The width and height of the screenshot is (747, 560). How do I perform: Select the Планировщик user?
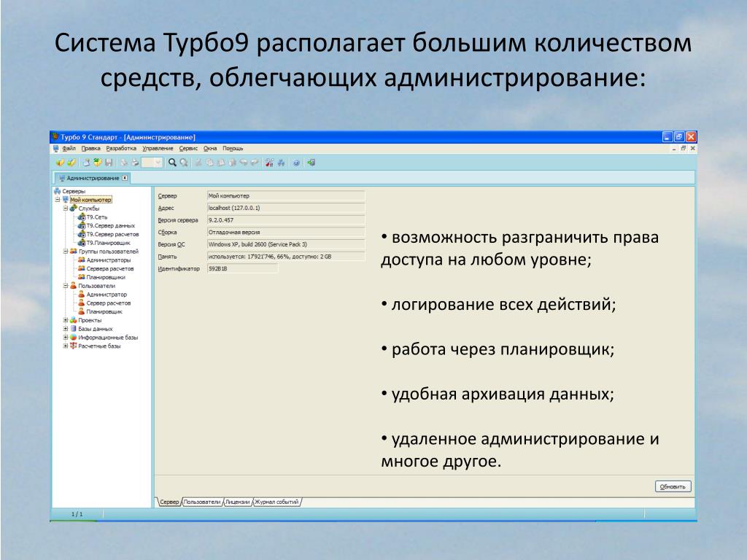(104, 311)
